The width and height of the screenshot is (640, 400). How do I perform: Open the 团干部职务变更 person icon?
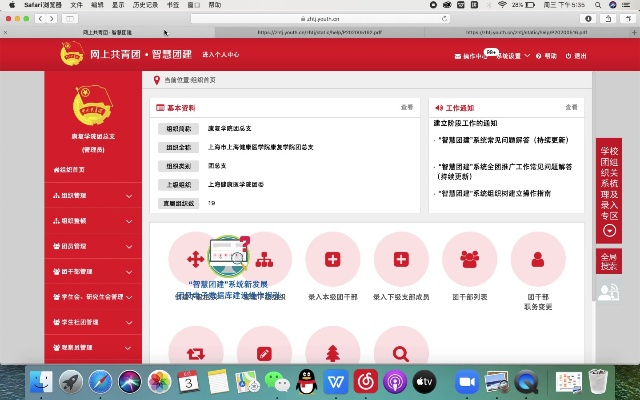[537, 259]
